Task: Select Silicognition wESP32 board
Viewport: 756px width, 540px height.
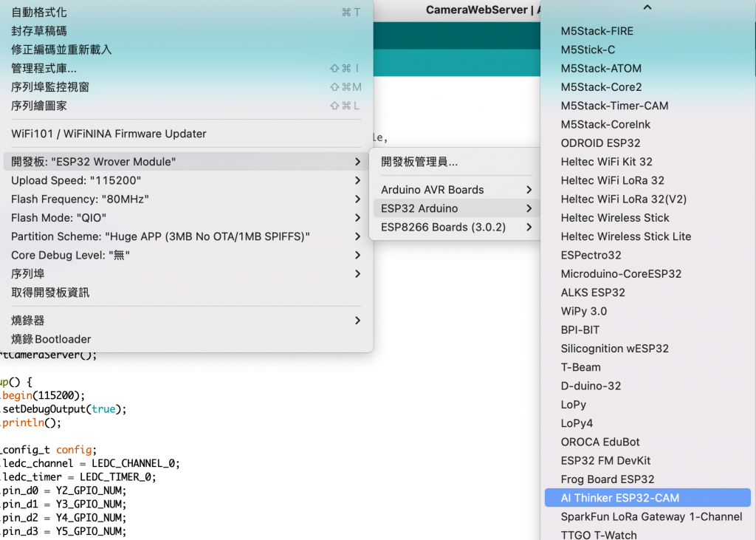Action: pos(647,349)
